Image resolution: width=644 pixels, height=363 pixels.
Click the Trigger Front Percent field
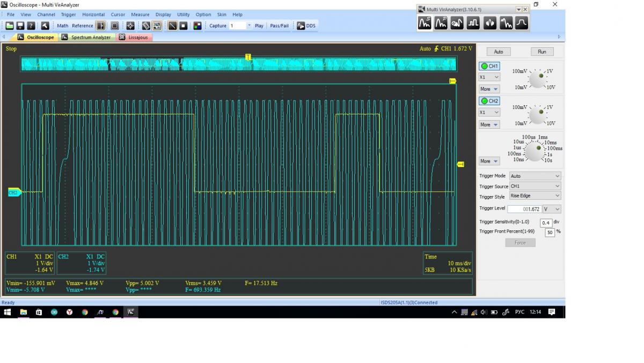point(550,233)
